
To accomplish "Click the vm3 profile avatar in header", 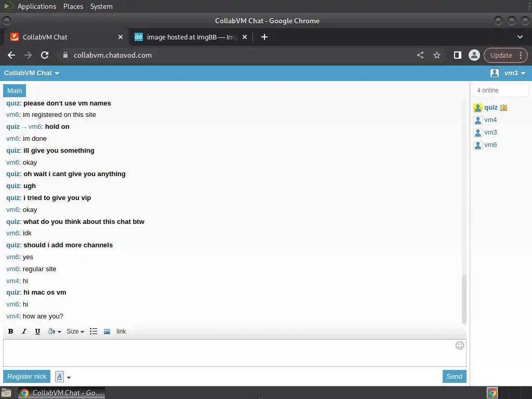I will (x=495, y=73).
